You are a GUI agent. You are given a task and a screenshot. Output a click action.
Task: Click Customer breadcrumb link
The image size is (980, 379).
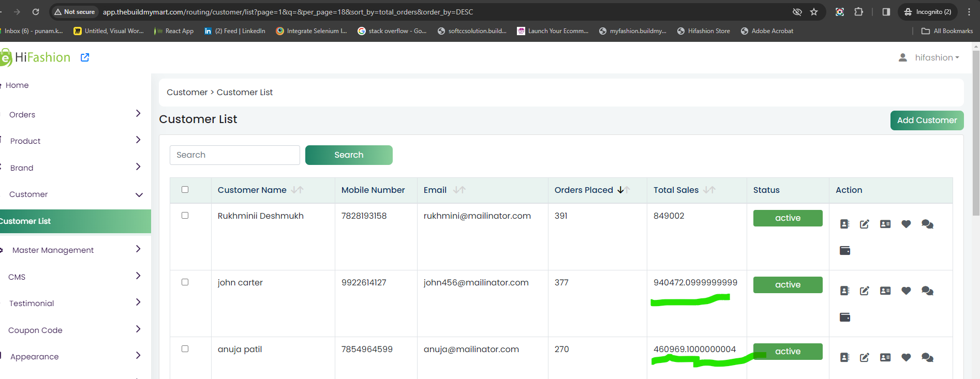coord(187,92)
